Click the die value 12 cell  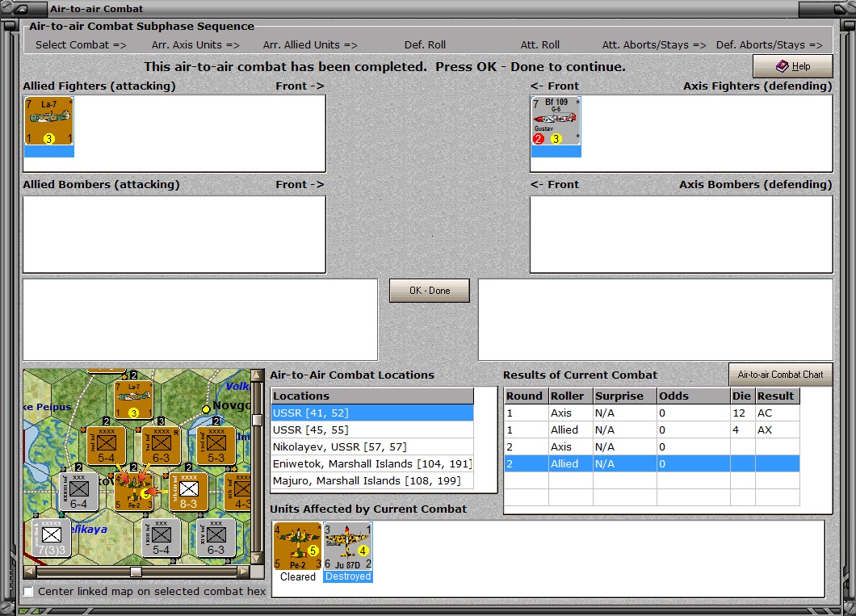coord(742,413)
